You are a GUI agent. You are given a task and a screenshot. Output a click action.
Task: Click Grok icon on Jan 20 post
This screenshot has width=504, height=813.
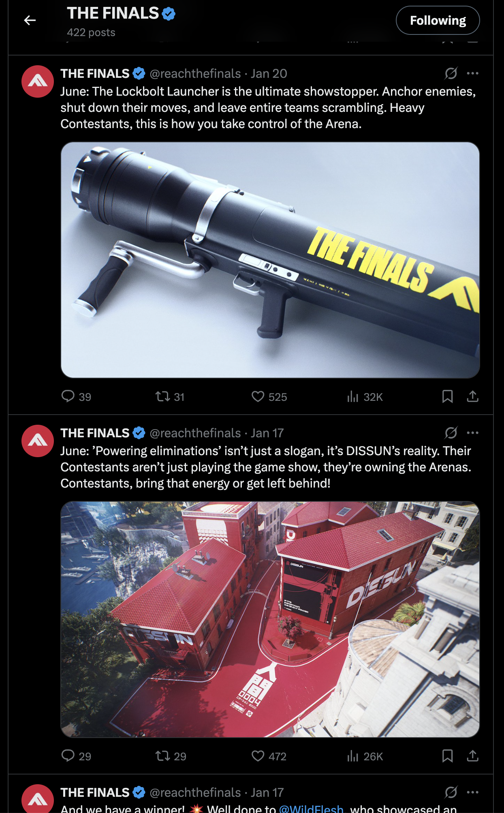coord(451,73)
